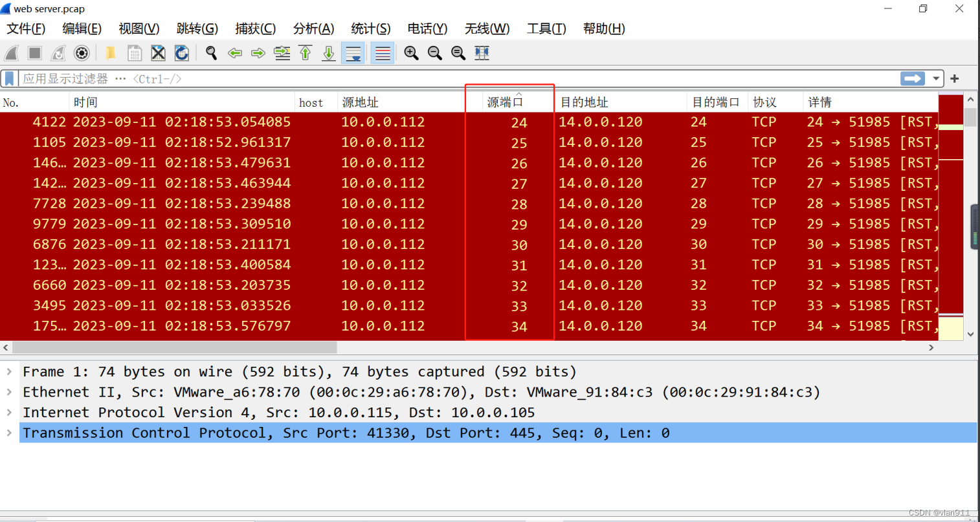Open the 帮助(H) menu
980x522 pixels.
(x=603, y=28)
